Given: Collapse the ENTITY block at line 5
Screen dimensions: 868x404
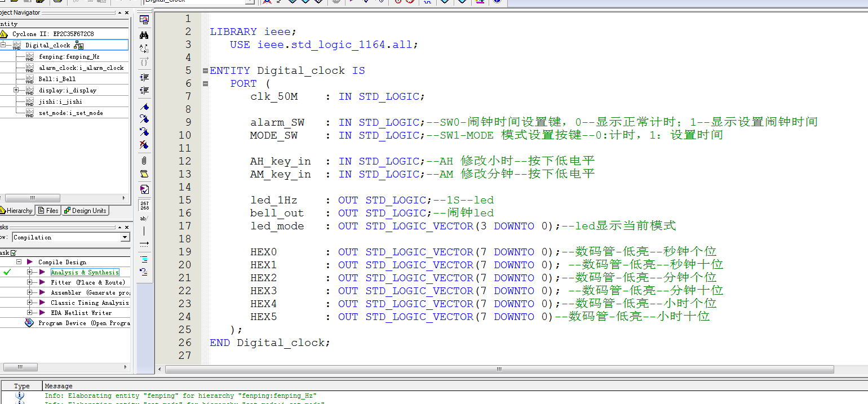Looking at the screenshot, I should pyautogui.click(x=205, y=70).
